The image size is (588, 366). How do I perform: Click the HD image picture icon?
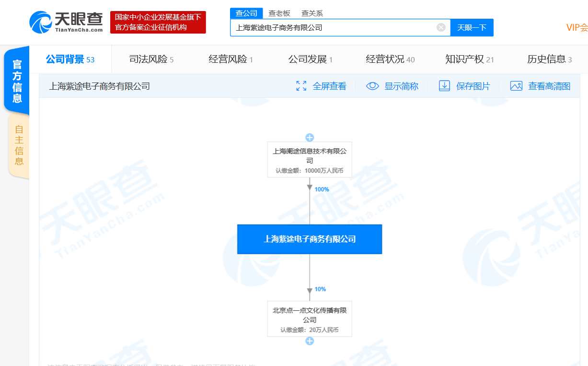516,86
